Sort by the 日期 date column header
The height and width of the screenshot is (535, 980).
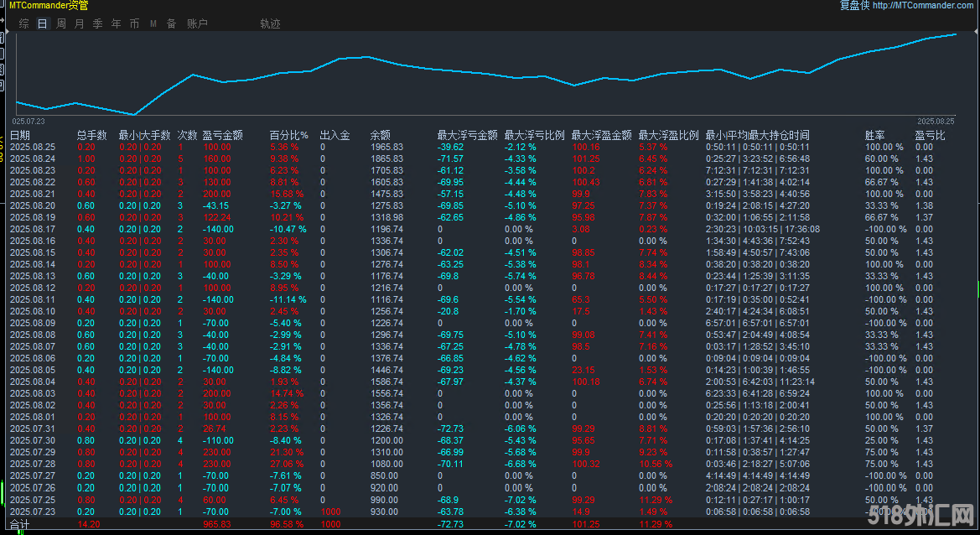[x=20, y=135]
